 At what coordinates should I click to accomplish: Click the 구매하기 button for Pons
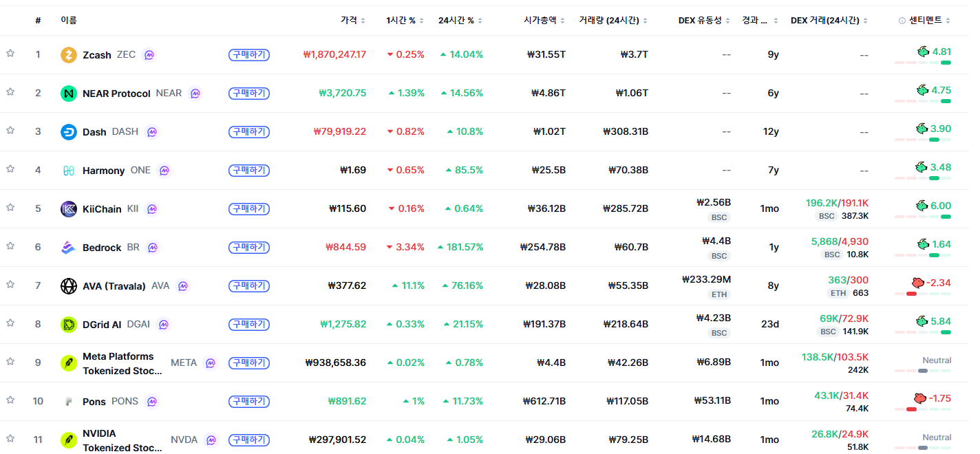coord(249,401)
